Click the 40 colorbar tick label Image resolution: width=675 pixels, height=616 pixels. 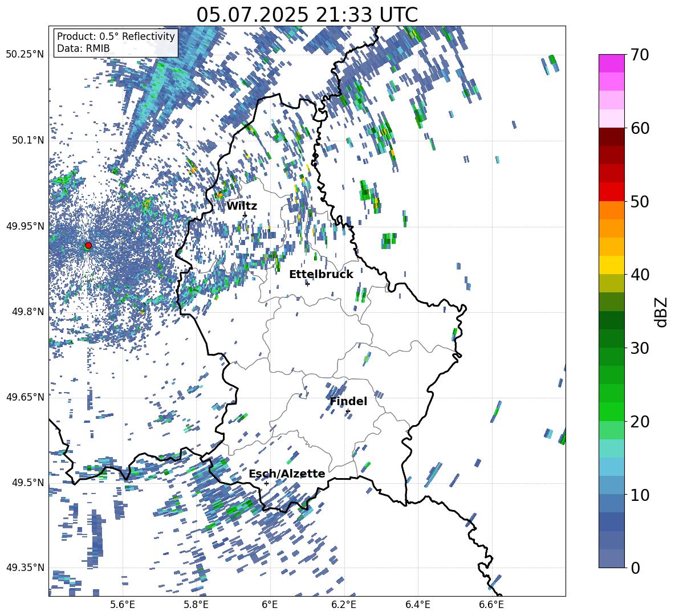tap(639, 275)
